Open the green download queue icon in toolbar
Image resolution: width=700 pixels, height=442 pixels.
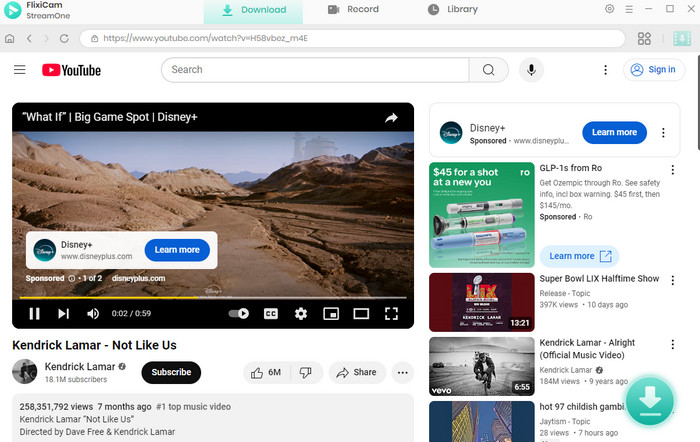tap(682, 38)
